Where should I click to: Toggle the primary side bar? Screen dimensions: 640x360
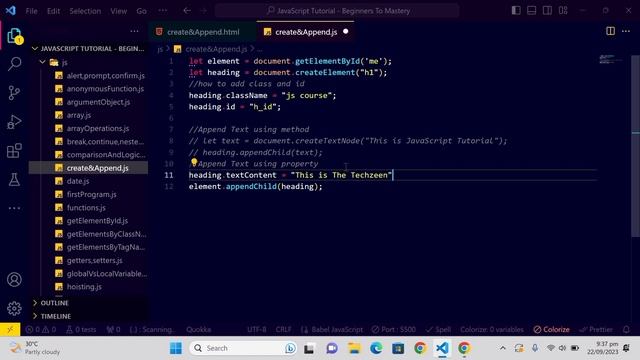(516, 11)
